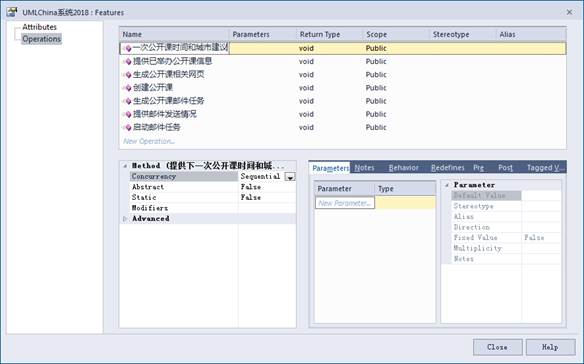Click operation icon for 提供邮件发送情况

tap(128, 114)
